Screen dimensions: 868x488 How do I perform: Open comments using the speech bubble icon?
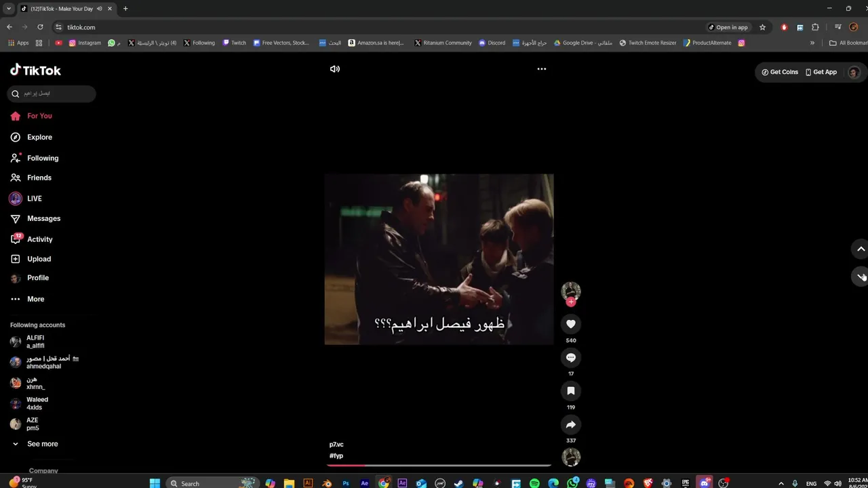click(x=571, y=357)
